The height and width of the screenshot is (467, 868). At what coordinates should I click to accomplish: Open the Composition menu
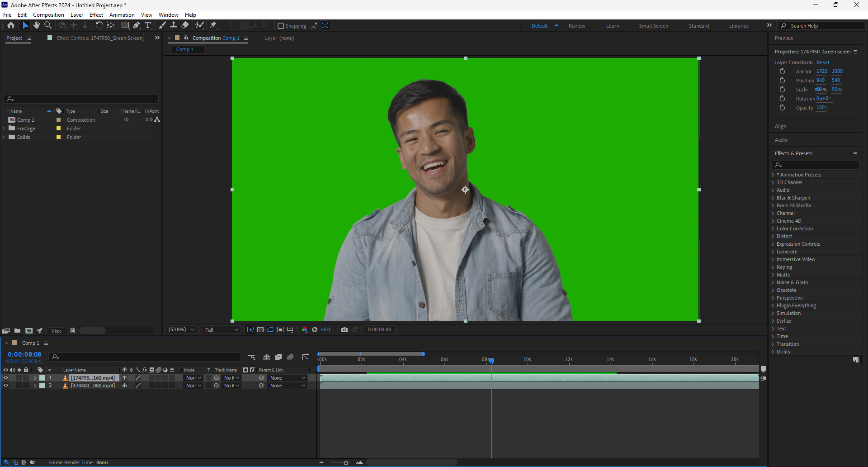pos(48,15)
